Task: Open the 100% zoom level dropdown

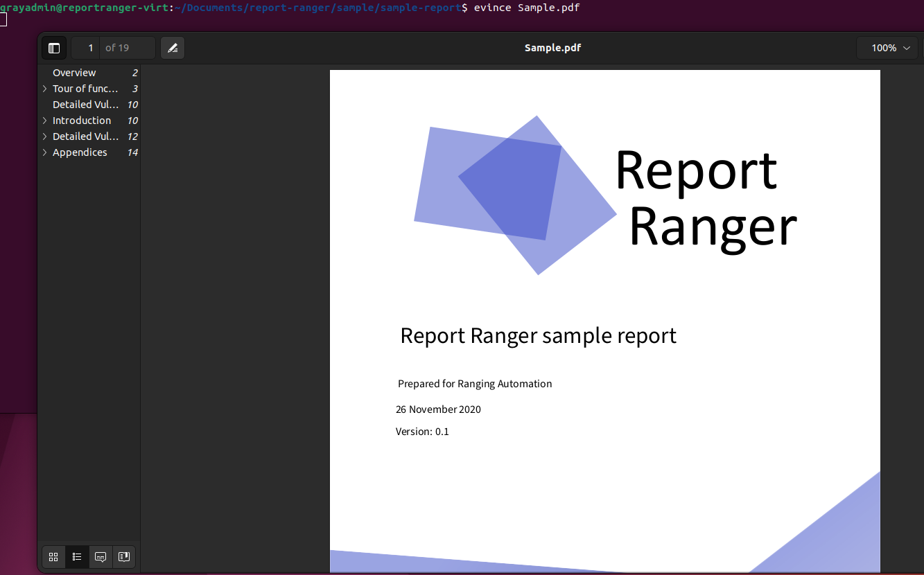Action: click(x=887, y=48)
